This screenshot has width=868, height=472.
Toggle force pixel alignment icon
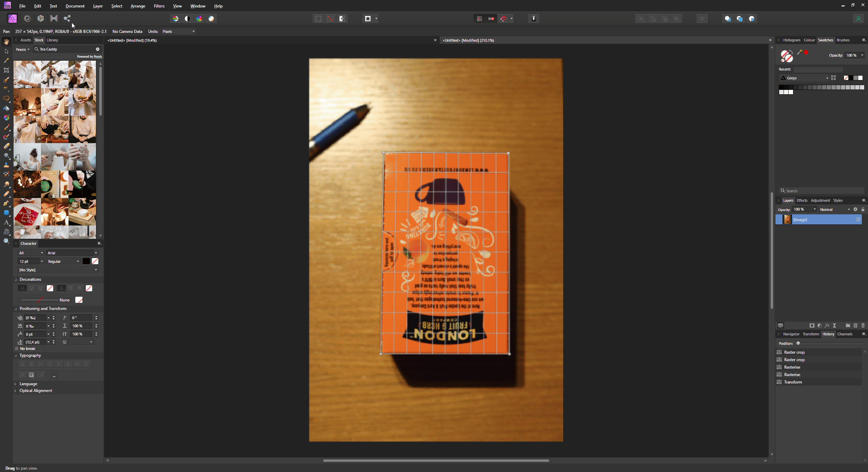pyautogui.click(x=479, y=19)
